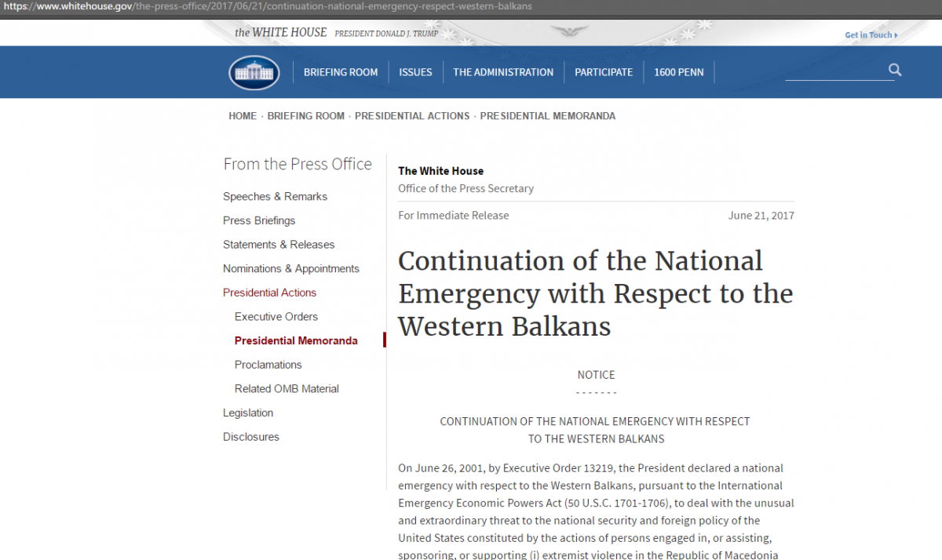Screen dimensions: 942x560
Task: Open Presidential Actions in sidebar
Action: coord(269,293)
